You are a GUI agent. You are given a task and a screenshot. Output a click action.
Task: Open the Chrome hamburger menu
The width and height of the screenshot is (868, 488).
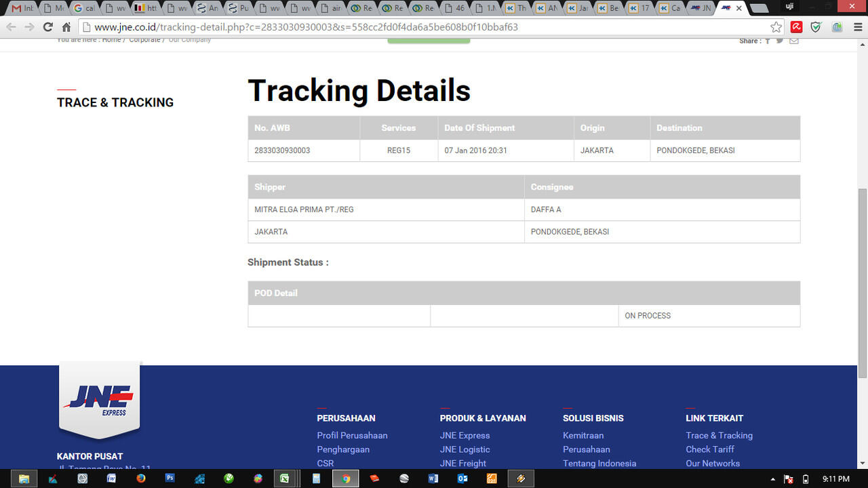[856, 27]
